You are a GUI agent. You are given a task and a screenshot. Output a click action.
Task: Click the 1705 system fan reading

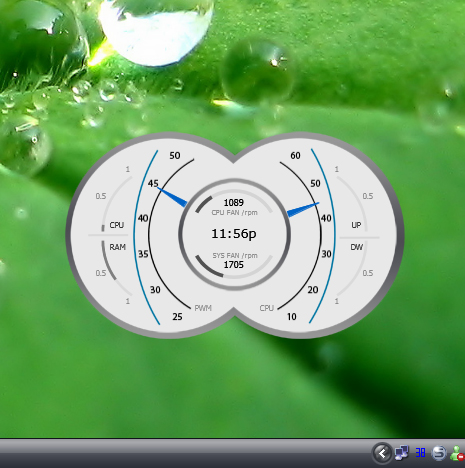click(x=234, y=265)
